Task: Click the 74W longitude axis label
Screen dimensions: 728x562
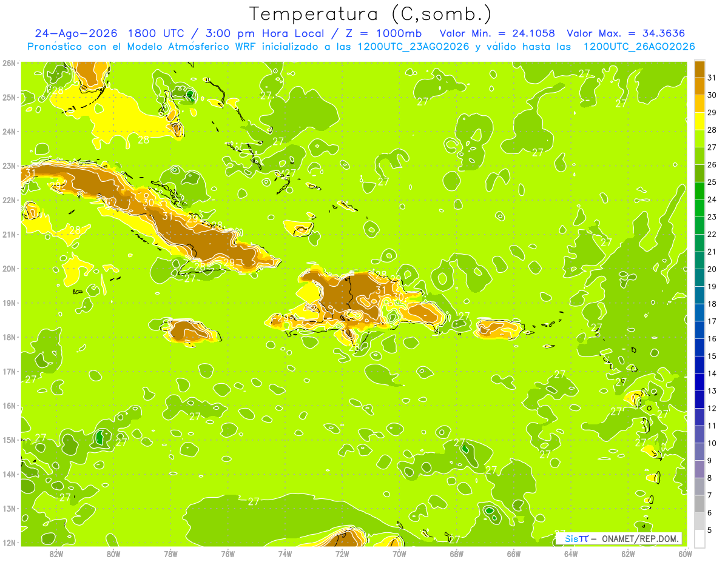Action: pyautogui.click(x=285, y=554)
